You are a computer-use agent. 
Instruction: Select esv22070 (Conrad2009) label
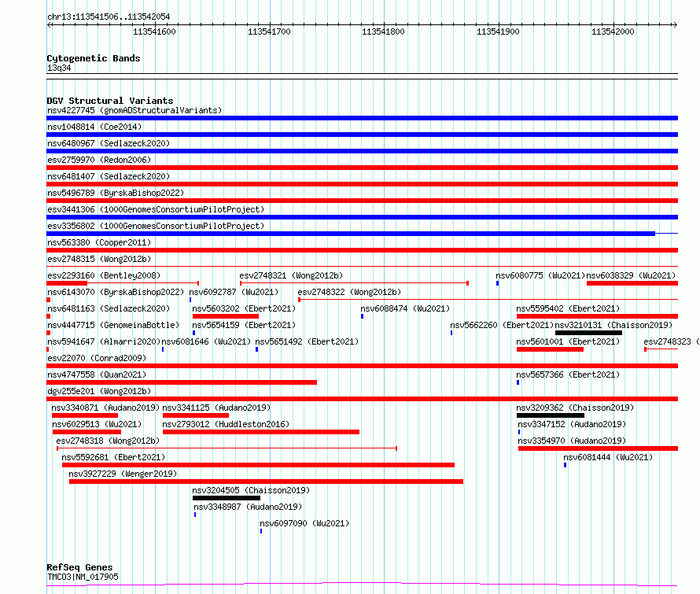click(97, 358)
